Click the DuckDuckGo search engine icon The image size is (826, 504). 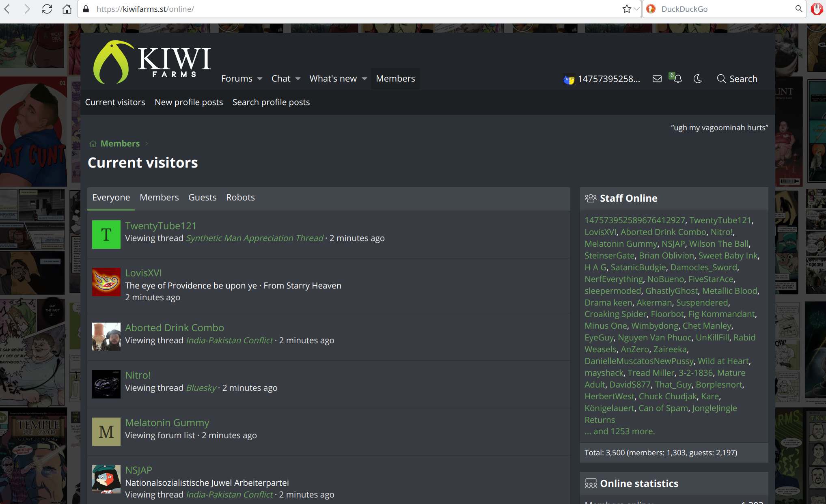tap(651, 9)
